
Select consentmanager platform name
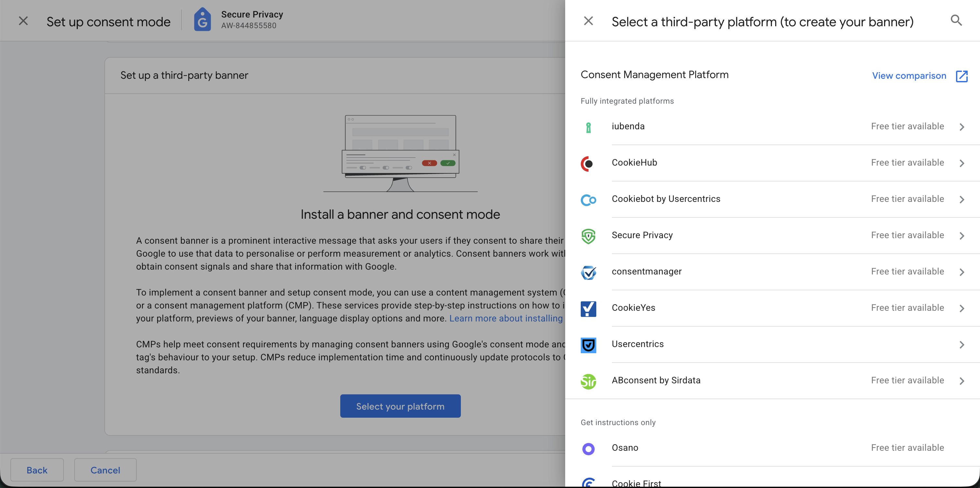click(x=646, y=272)
